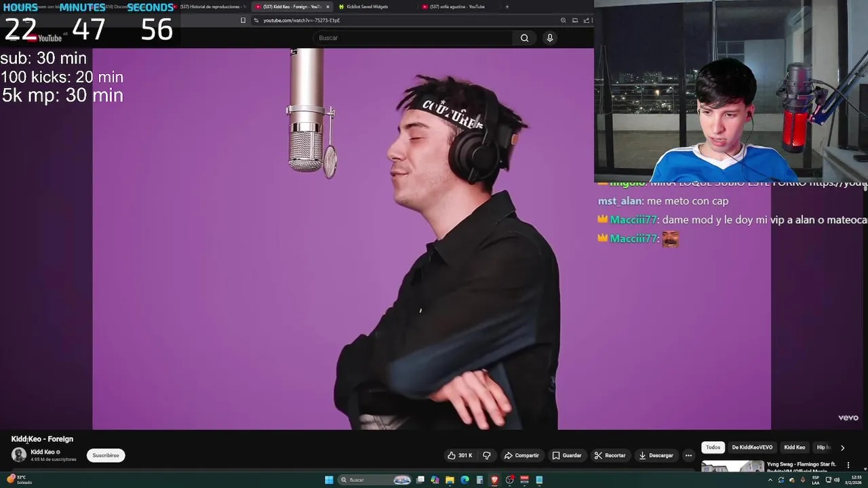Click Macciii77 username asking for mod
Image resolution: width=868 pixels, height=488 pixels.
[x=633, y=220]
